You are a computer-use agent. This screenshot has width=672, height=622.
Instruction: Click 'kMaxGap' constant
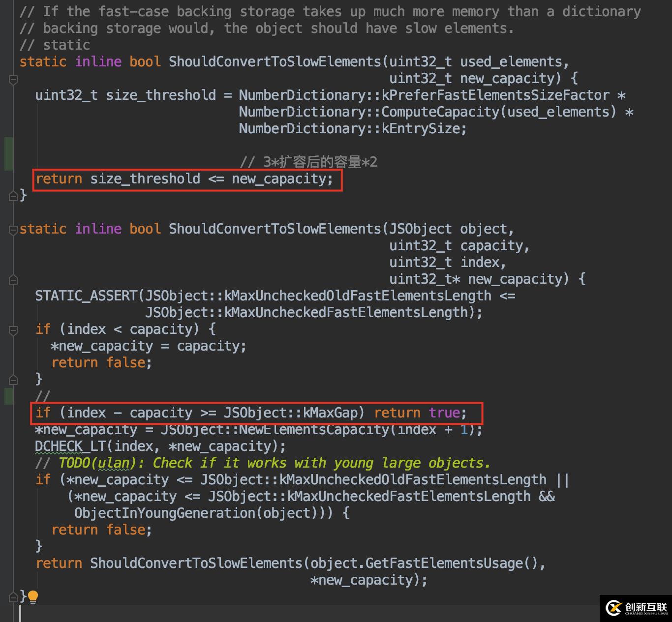point(330,413)
